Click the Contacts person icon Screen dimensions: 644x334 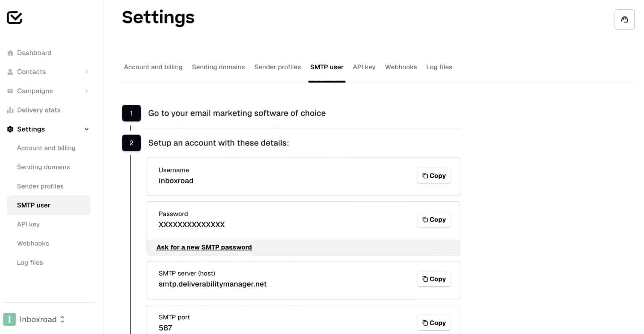pyautogui.click(x=10, y=72)
